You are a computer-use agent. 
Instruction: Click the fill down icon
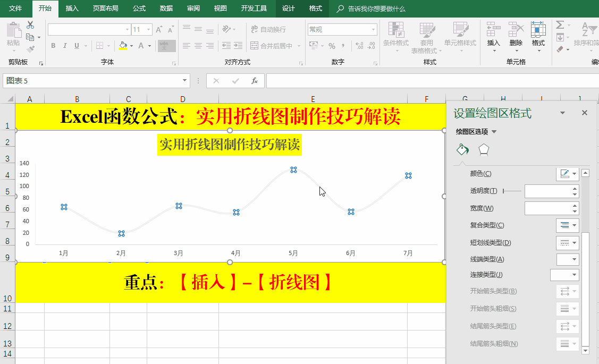560,37
